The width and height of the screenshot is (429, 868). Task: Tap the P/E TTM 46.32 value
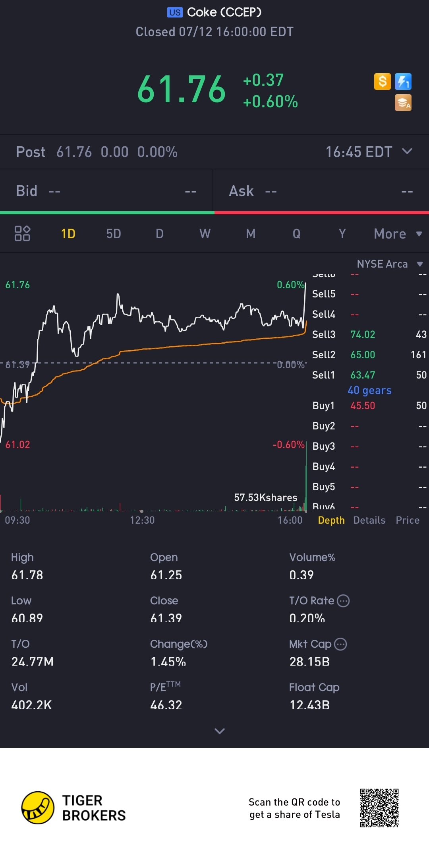pos(166,705)
